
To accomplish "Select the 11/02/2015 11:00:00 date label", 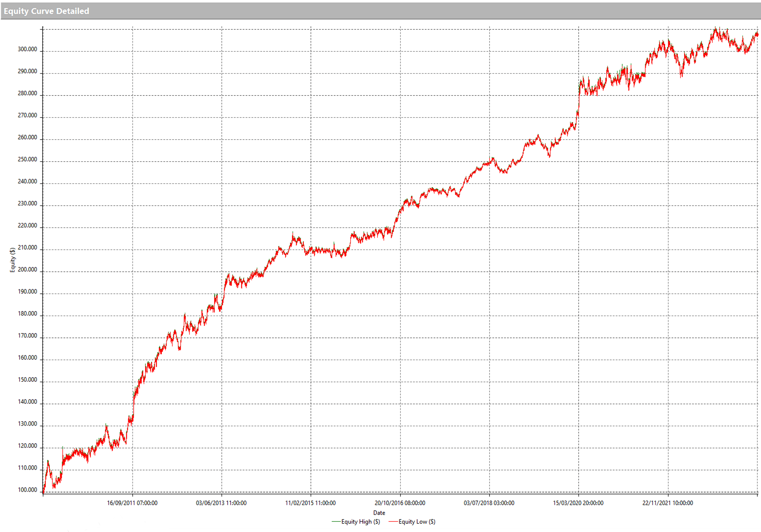I will tap(310, 503).
